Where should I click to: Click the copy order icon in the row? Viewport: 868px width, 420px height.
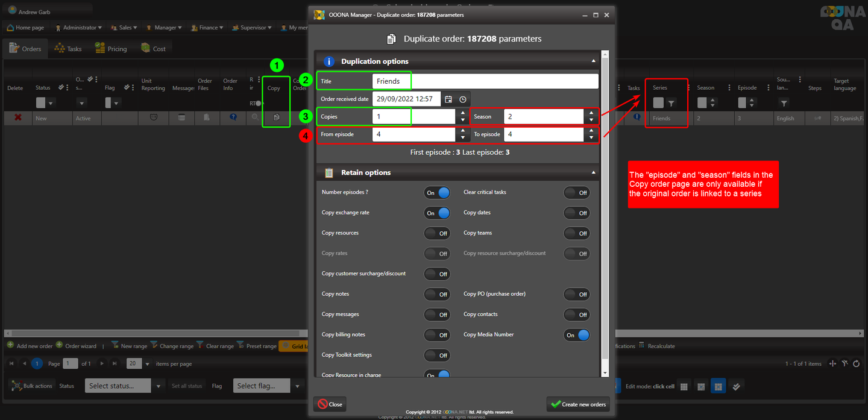tap(276, 118)
